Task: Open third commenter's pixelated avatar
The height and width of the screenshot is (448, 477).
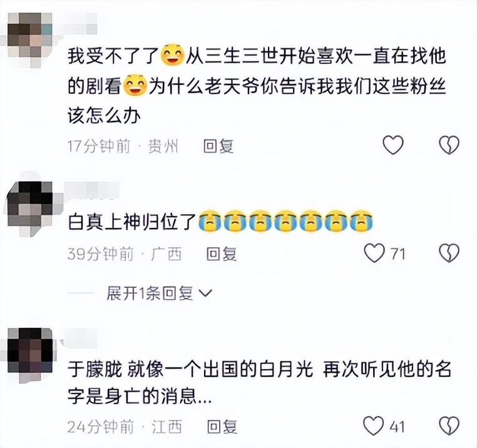Action: tap(30, 351)
